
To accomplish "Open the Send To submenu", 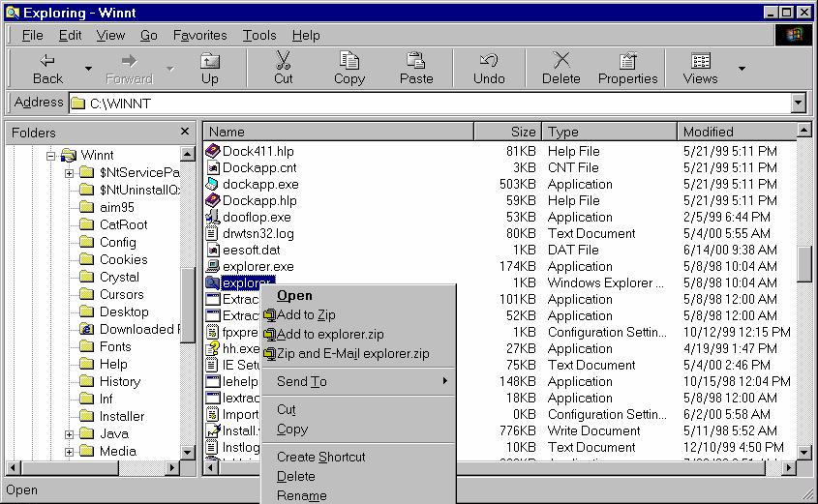I will [358, 381].
